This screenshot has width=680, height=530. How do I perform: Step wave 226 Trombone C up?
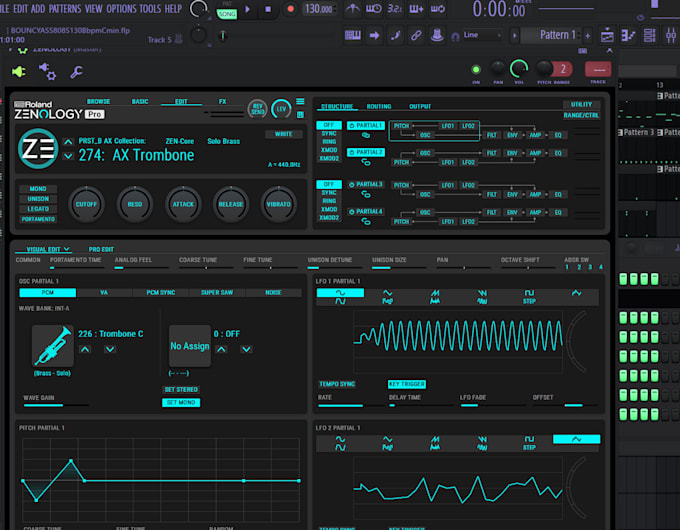pos(85,350)
